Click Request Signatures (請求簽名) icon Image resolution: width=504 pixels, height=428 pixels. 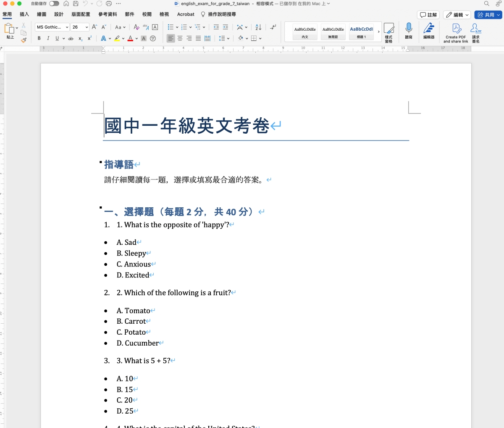coord(476,33)
